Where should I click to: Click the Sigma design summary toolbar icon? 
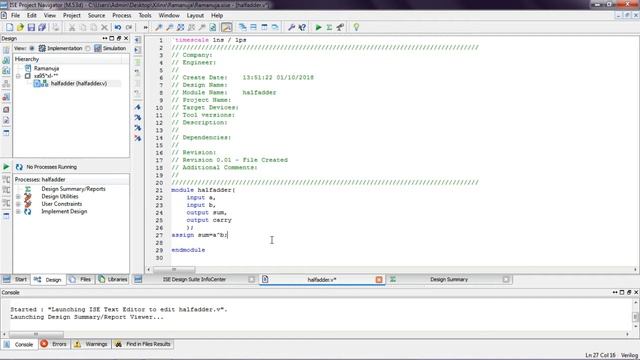pos(329,27)
